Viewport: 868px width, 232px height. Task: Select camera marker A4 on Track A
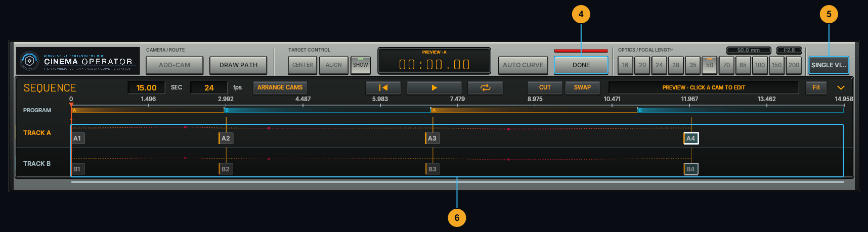[x=691, y=138]
